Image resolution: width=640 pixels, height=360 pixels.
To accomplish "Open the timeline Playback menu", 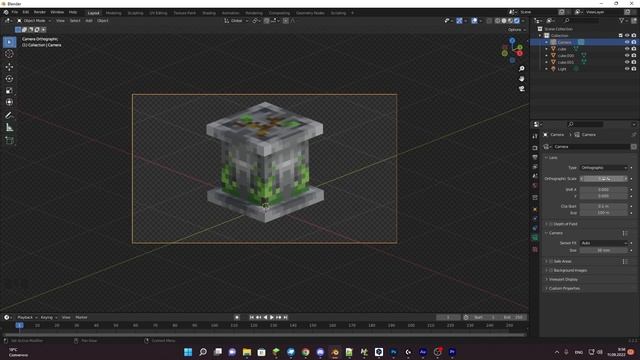I will [27, 317].
